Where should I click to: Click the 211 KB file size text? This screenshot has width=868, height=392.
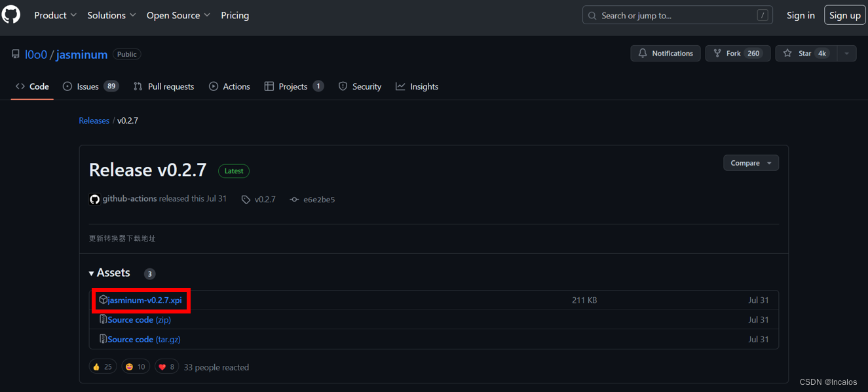[584, 300]
